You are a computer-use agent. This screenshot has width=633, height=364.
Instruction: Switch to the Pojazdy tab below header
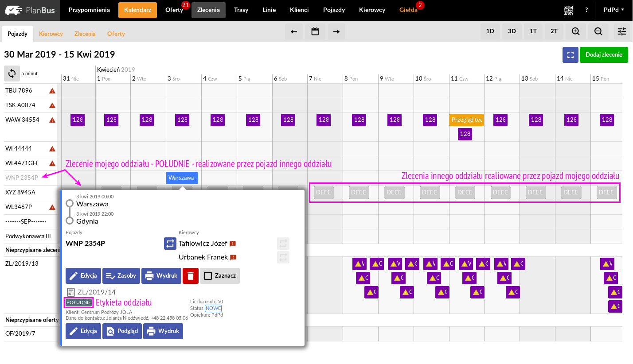17,34
